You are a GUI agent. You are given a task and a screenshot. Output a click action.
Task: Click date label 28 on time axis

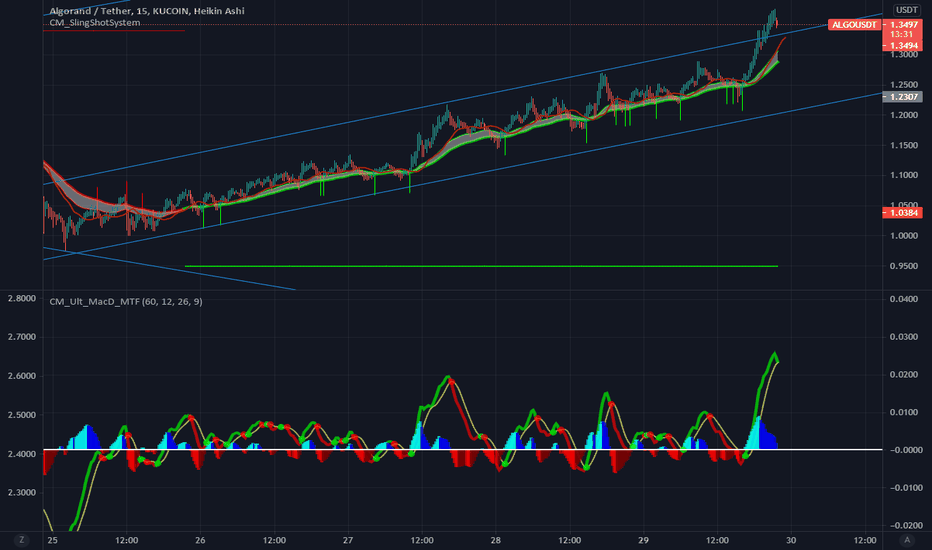click(x=495, y=540)
